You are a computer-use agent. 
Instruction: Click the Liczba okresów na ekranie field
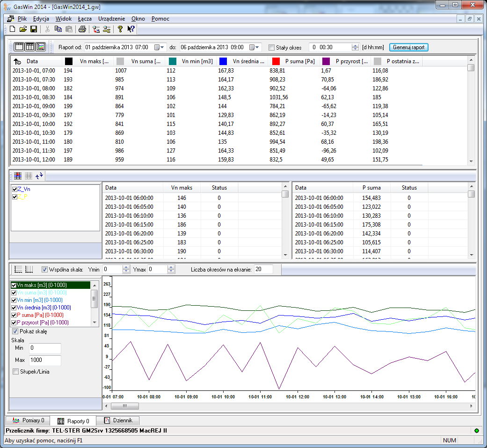[x=263, y=269]
